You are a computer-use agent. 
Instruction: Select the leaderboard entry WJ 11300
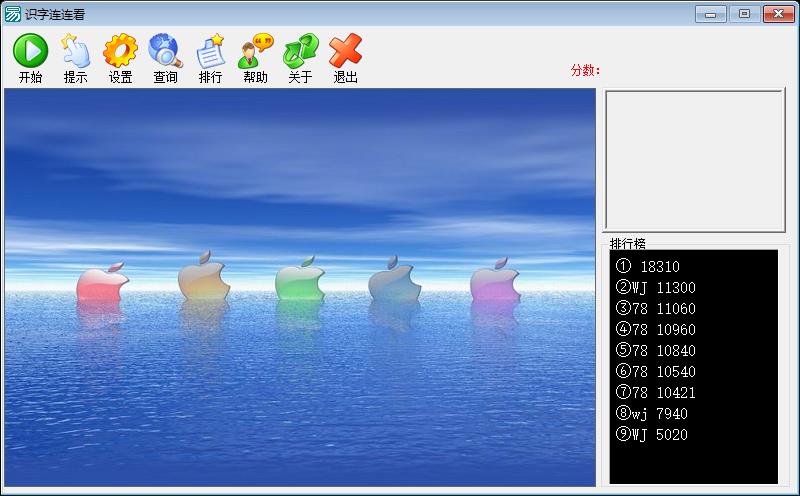(656, 287)
